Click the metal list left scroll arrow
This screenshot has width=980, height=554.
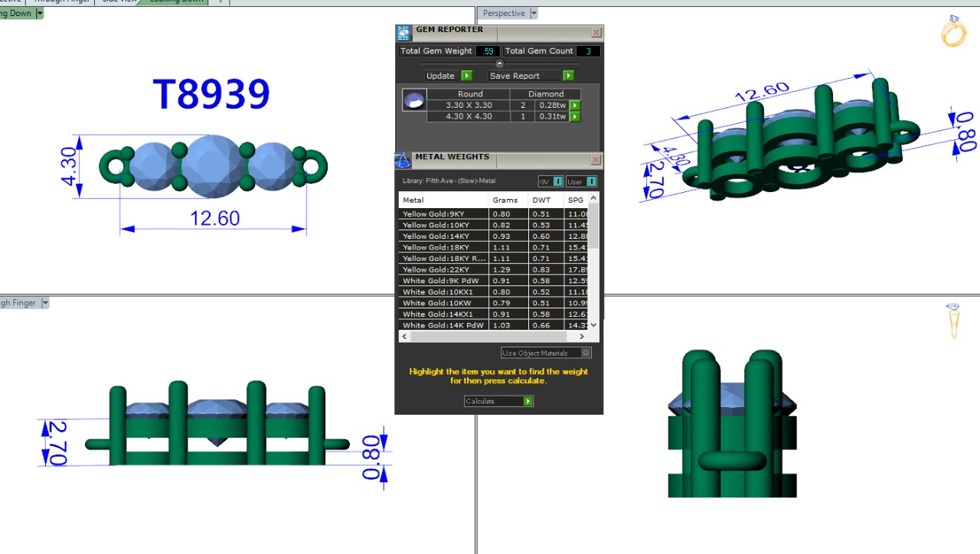(404, 337)
